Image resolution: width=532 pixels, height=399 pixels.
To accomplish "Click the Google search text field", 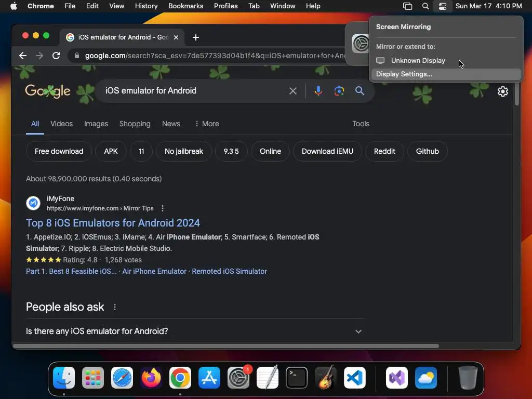I will coord(193,91).
